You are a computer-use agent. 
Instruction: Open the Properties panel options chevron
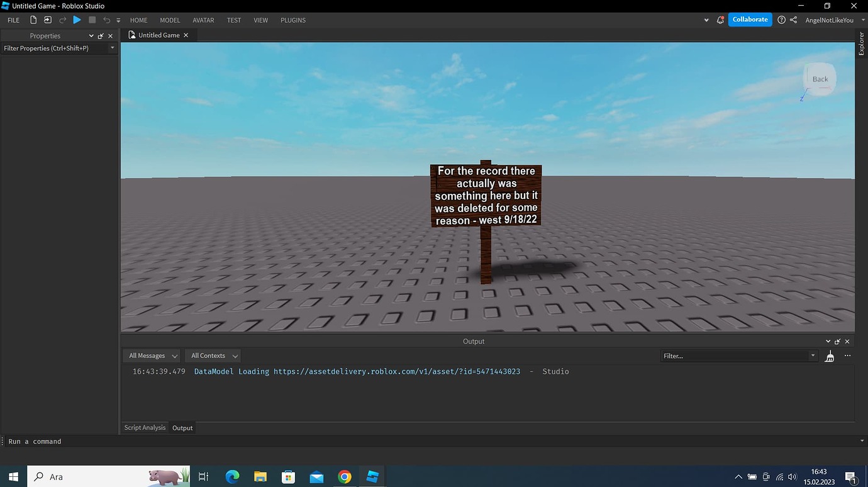point(91,36)
